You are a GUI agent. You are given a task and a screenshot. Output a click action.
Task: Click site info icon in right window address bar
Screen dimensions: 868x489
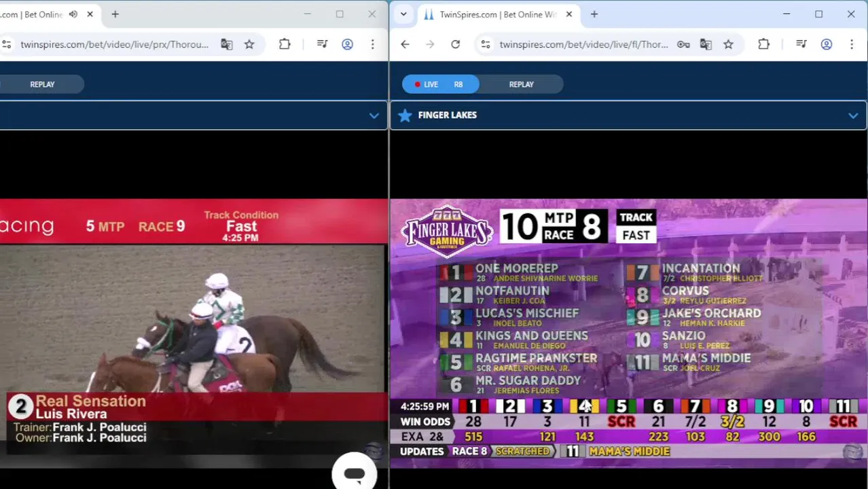coord(485,44)
